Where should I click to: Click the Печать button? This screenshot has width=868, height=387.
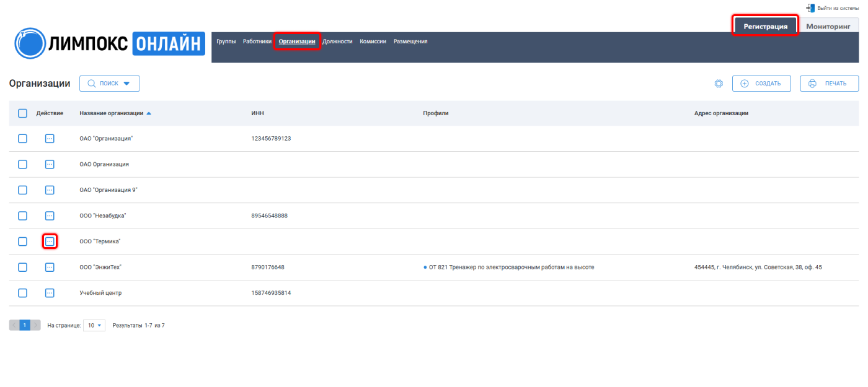click(830, 84)
